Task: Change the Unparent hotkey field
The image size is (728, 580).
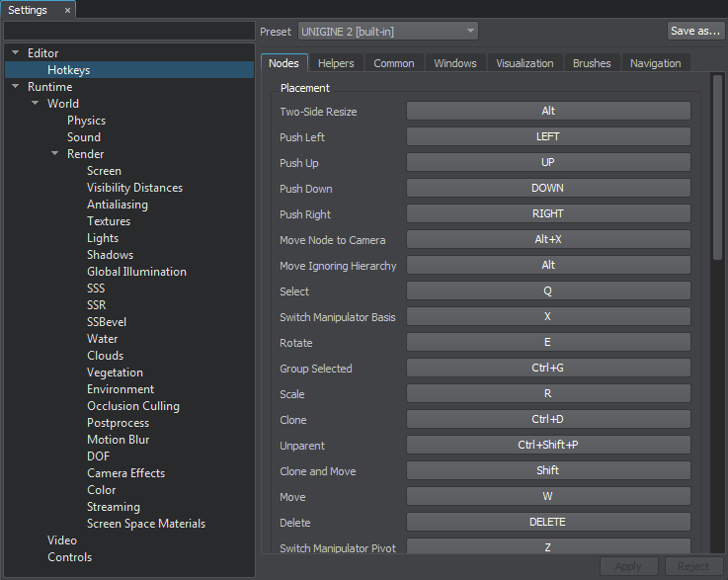Action: coord(548,445)
